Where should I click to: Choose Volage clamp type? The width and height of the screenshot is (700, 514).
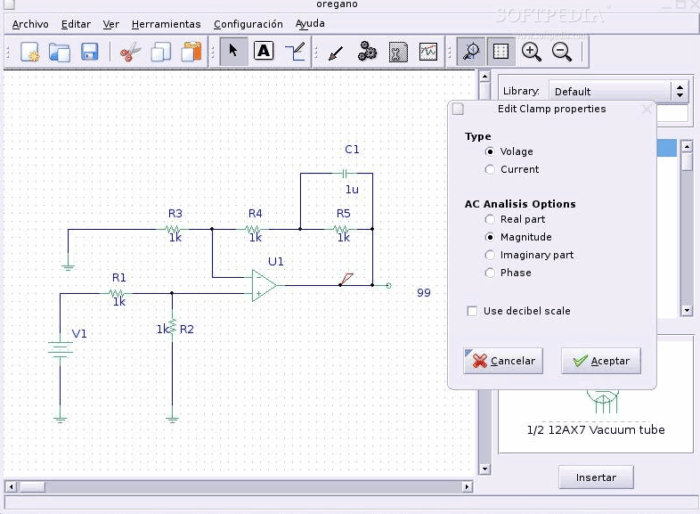pos(490,151)
